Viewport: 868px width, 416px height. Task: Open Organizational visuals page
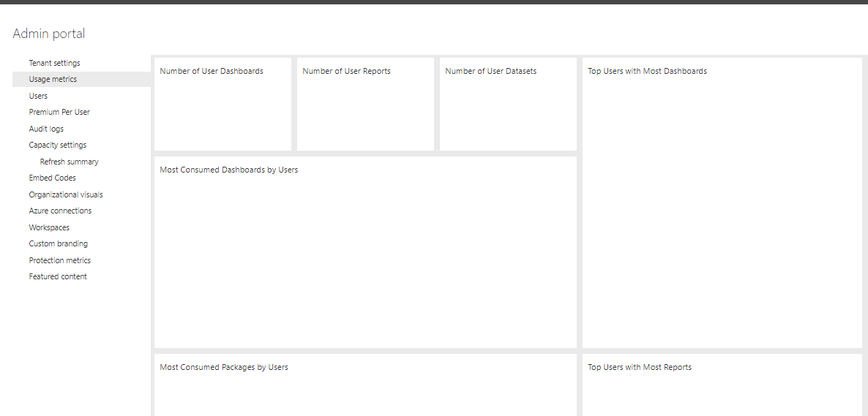[x=66, y=194]
